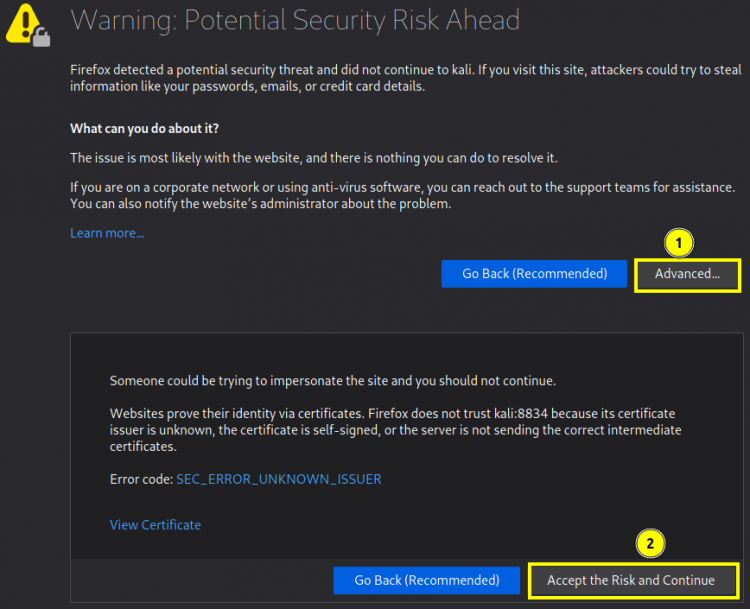The image size is (750, 609).
Task: Click Go Back (Recommended) in the advanced panel
Action: pyautogui.click(x=427, y=580)
